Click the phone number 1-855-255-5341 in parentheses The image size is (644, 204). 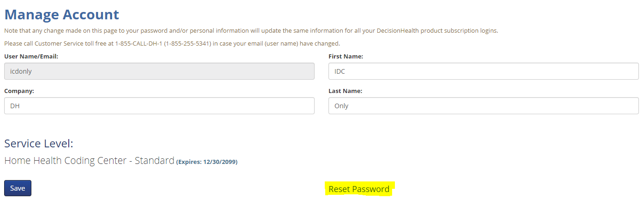(x=187, y=44)
